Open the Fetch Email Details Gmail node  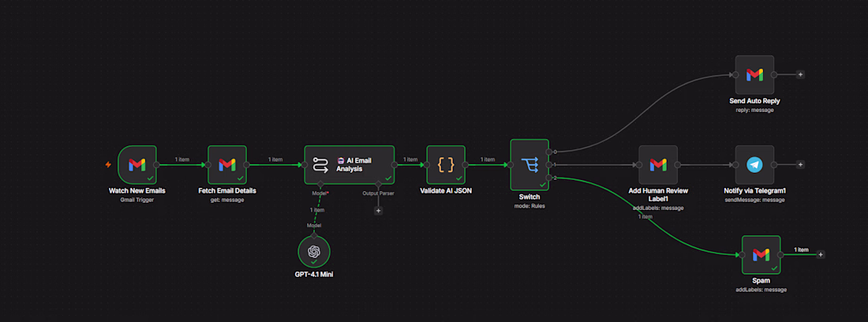click(227, 164)
